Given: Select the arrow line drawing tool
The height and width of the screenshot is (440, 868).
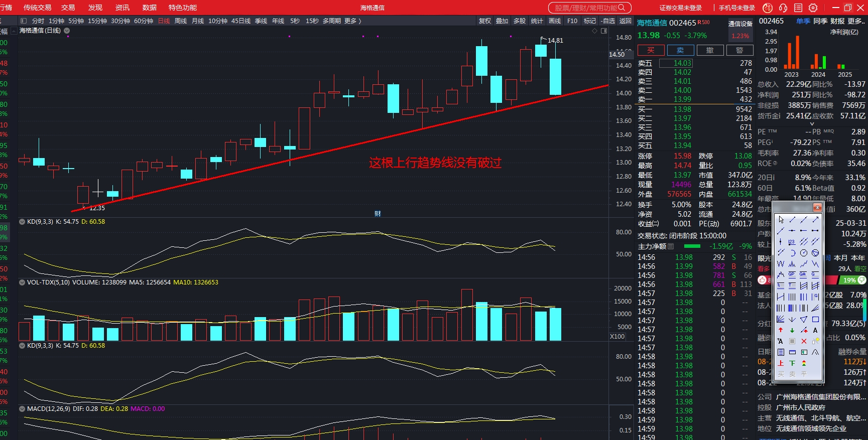Looking at the screenshot, I should (815, 220).
